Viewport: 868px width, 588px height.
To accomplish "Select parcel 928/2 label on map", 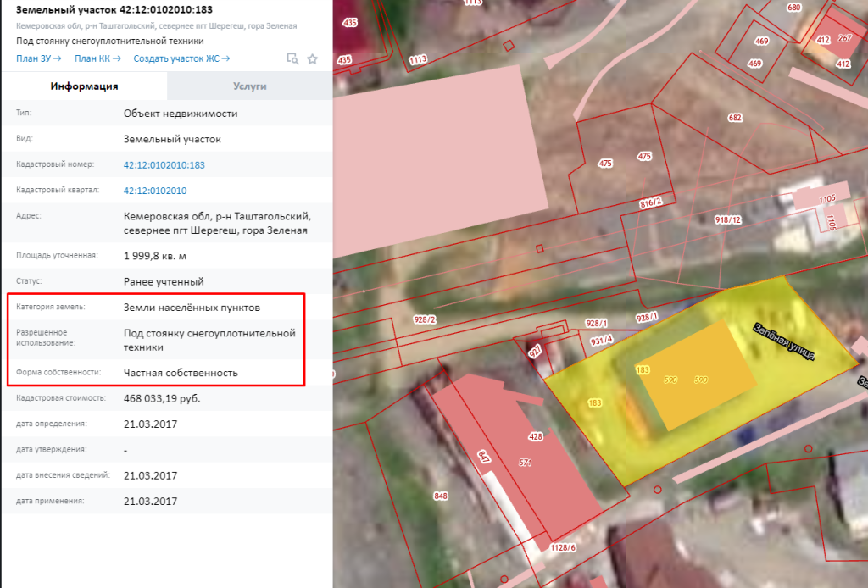I will (425, 319).
